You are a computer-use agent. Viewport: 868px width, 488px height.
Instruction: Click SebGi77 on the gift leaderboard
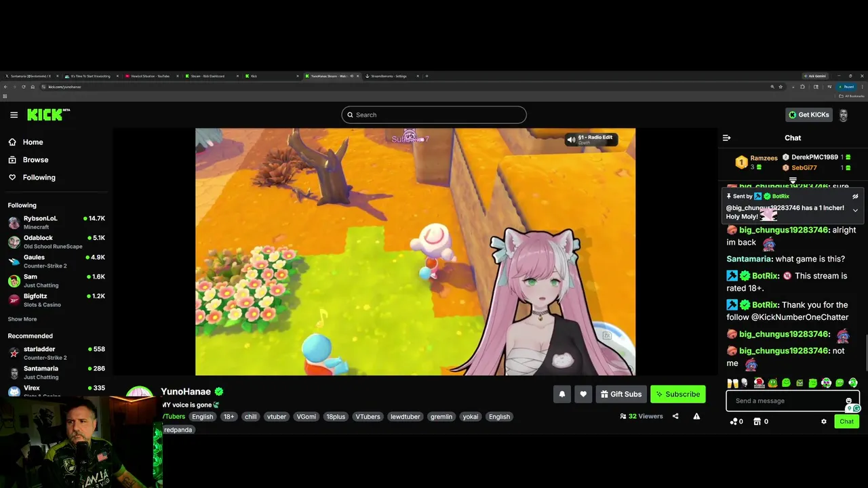click(804, 167)
